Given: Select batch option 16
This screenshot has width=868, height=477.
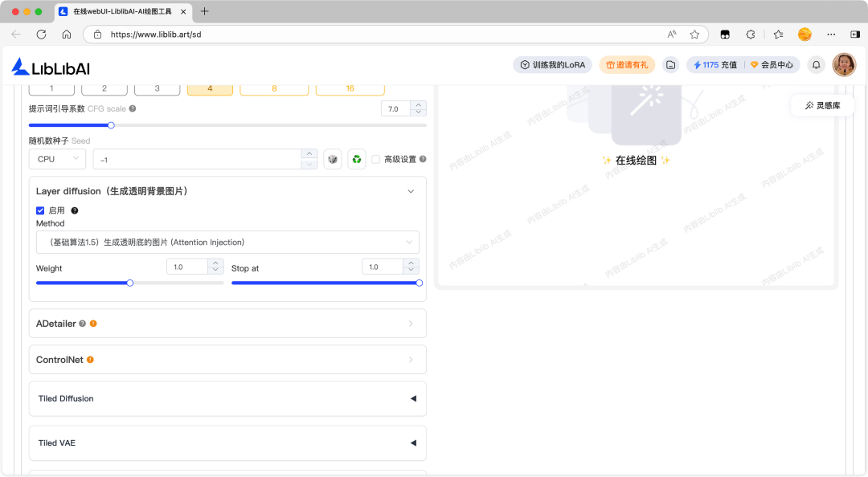Looking at the screenshot, I should (350, 88).
